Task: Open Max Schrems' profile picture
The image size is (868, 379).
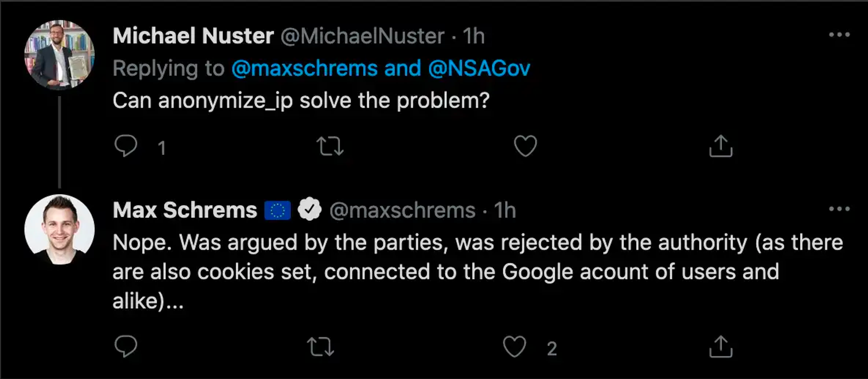Action: [x=59, y=229]
